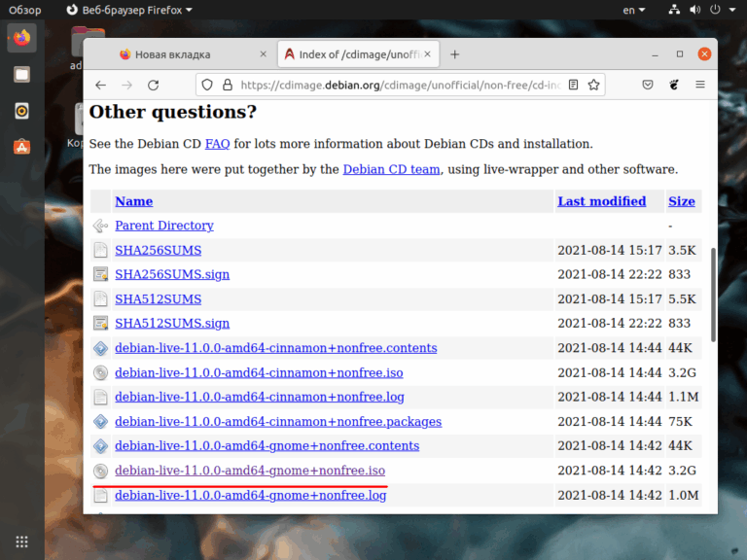
Task: Toggle reader view icon in address bar
Action: 574,85
